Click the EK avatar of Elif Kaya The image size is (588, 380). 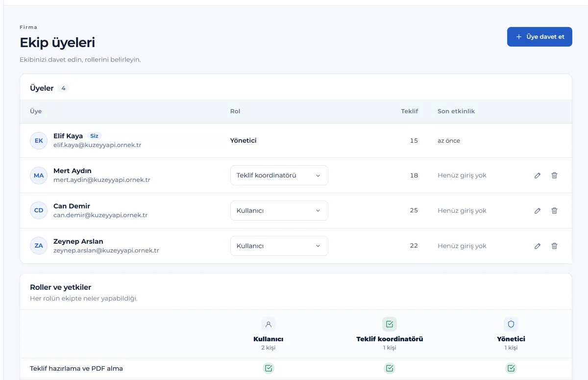click(39, 141)
